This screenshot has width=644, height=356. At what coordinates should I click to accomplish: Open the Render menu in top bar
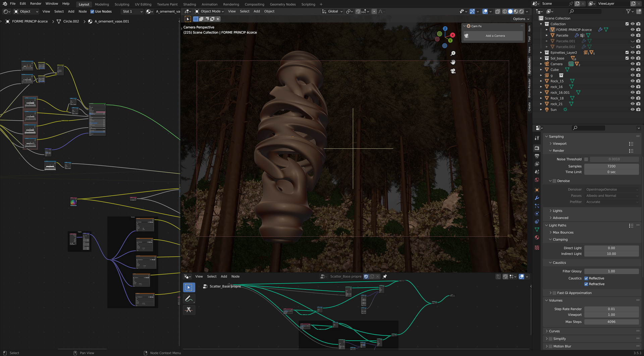[x=36, y=4]
